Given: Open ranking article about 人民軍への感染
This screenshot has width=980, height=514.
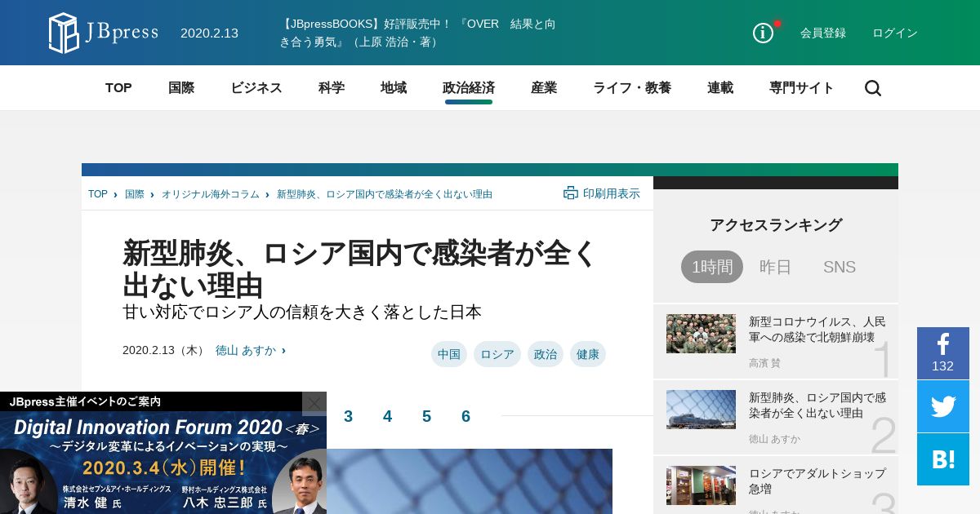Looking at the screenshot, I should point(817,330).
